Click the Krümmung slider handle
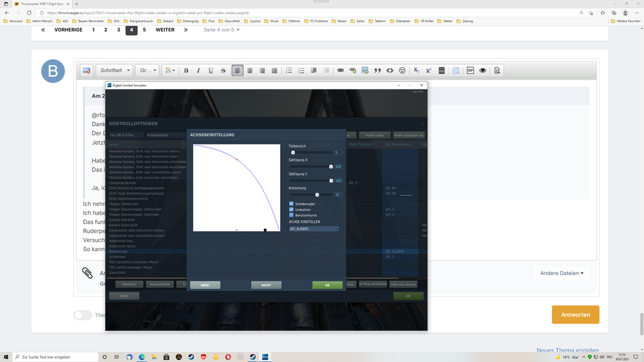The height and width of the screenshot is (362, 644). coord(317,195)
